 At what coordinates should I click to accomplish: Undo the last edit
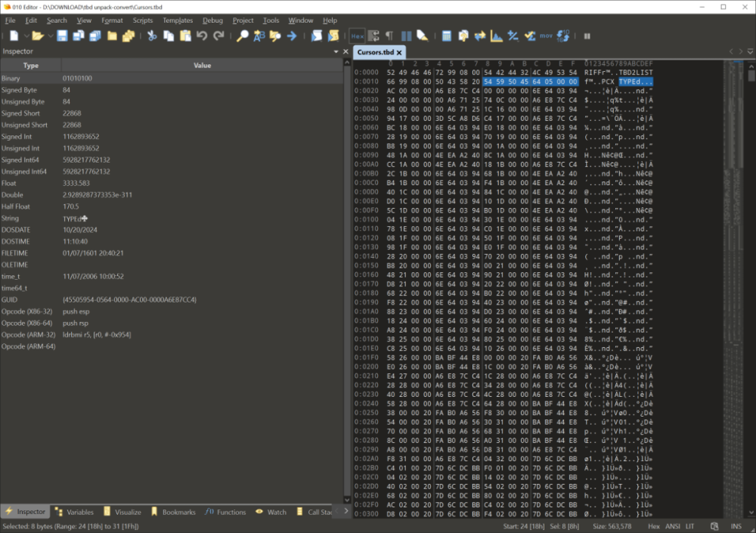click(x=202, y=36)
